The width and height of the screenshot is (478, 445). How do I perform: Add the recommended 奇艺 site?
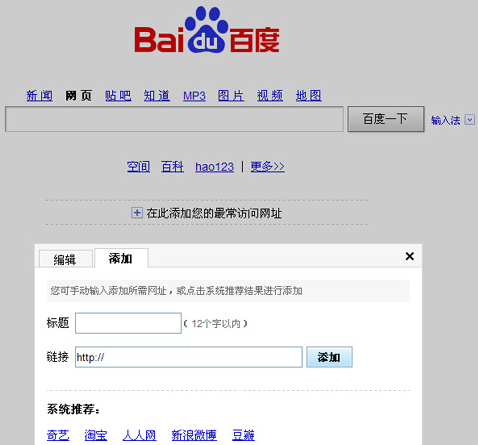(58, 435)
